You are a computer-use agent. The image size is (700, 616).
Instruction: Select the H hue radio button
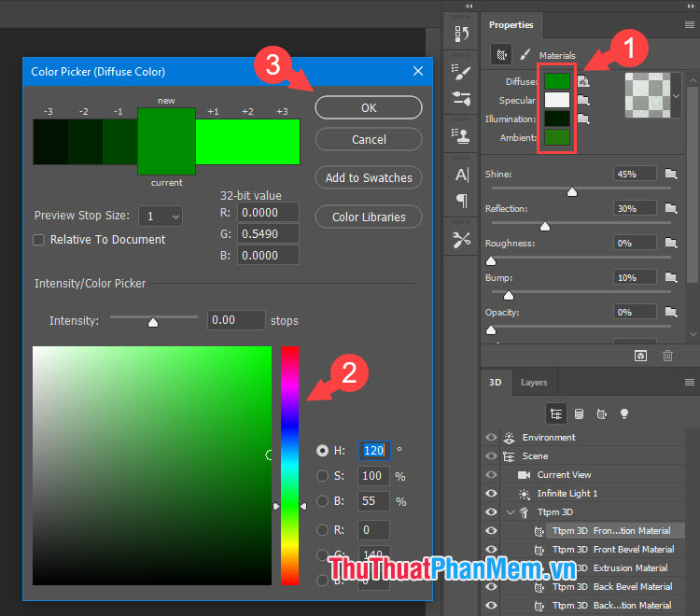(322, 451)
